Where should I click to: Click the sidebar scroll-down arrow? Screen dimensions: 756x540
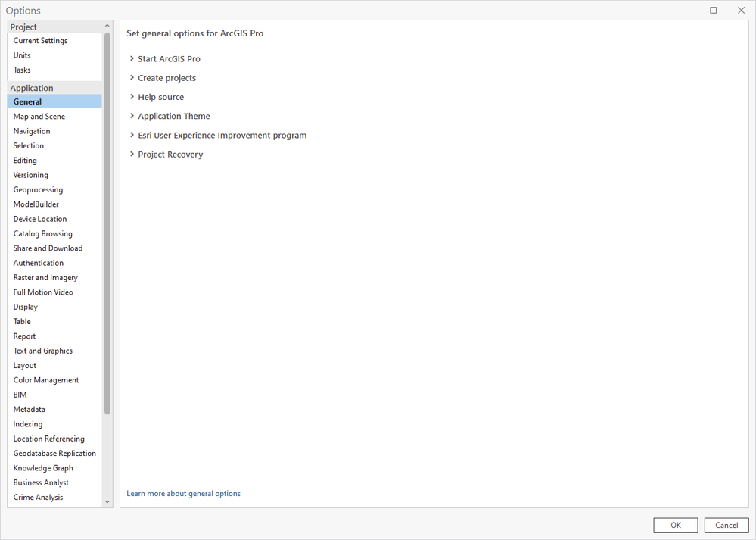107,502
